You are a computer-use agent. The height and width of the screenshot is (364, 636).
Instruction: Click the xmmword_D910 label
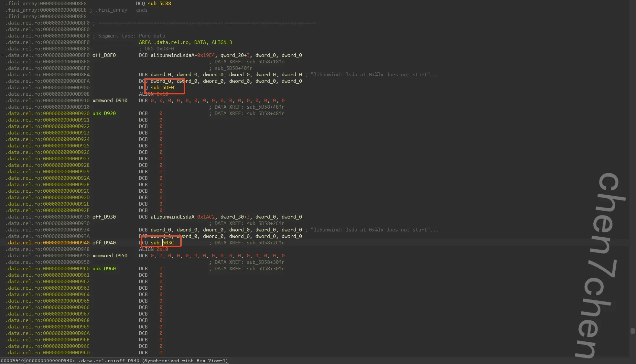click(x=110, y=101)
